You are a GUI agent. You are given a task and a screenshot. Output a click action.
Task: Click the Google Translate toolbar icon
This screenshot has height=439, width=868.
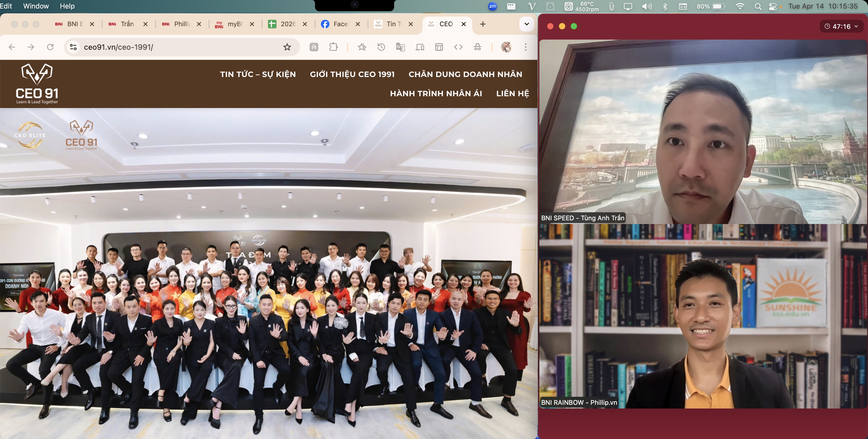(x=400, y=47)
